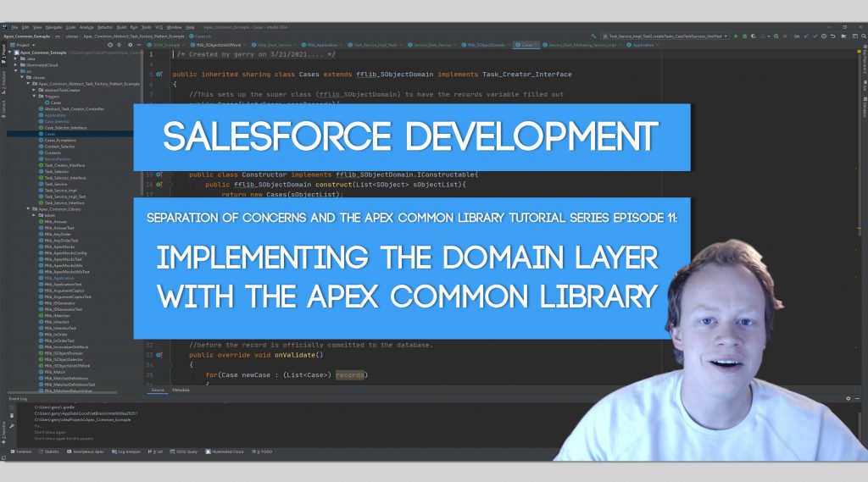Image resolution: width=868 pixels, height=482 pixels.
Task: Collapse the triggers folder in tree
Action: pyautogui.click(x=35, y=96)
